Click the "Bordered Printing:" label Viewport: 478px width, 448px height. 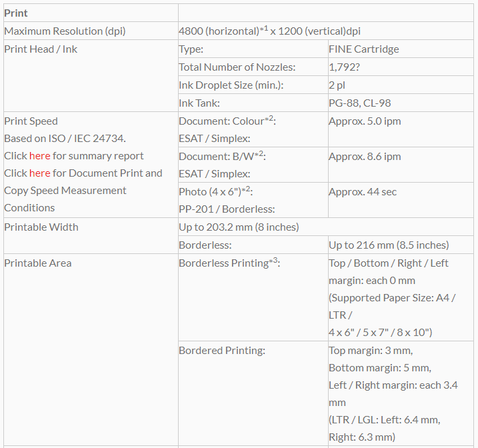[222, 351]
